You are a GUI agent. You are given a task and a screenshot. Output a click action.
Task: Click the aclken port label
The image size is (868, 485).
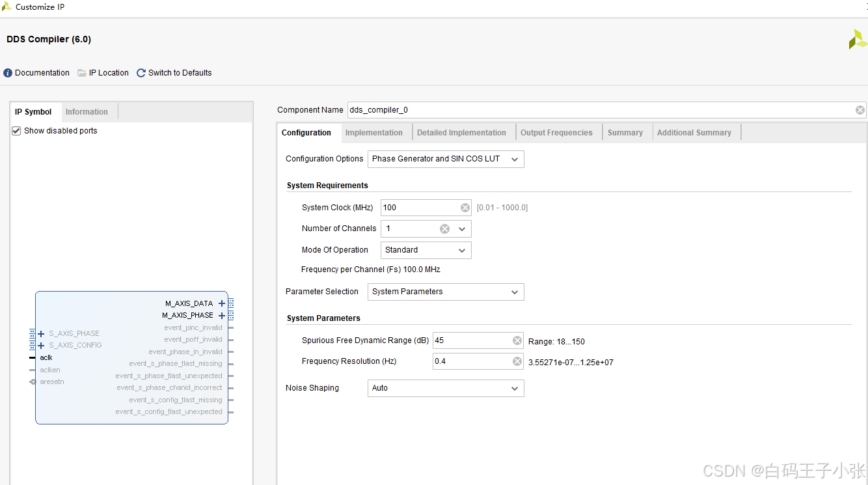point(50,370)
